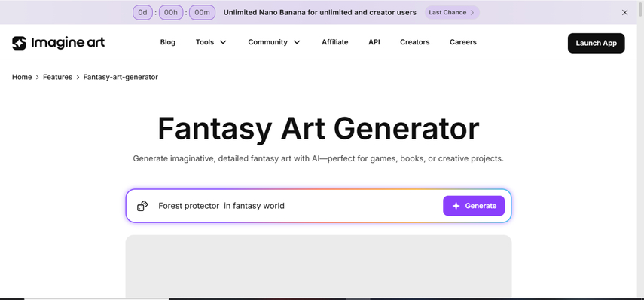Click the dice random prompt icon
644x300 pixels.
pos(142,206)
